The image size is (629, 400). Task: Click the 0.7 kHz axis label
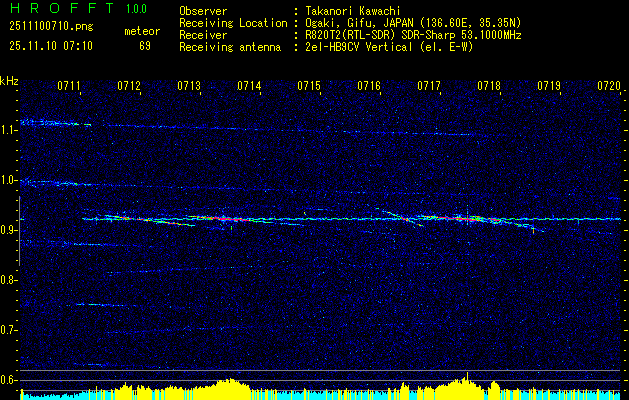point(9,330)
